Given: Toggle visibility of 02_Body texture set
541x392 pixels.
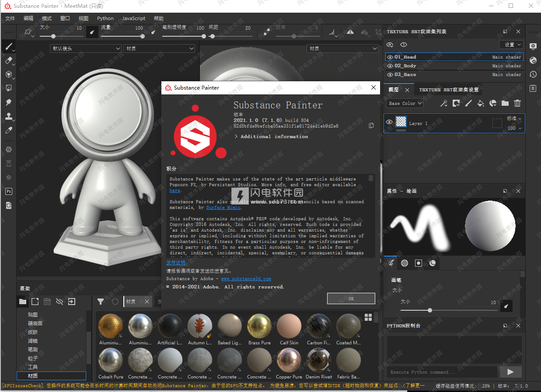Looking at the screenshot, I should tap(390, 66).
